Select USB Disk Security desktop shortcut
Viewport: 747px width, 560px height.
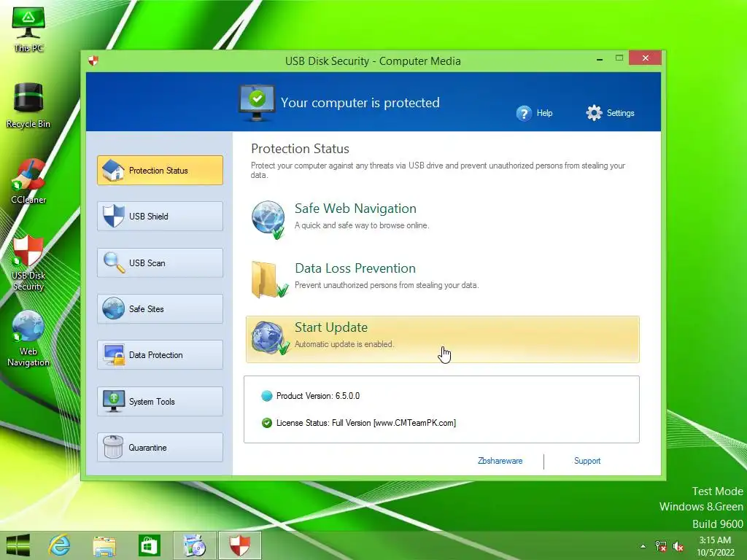(28, 262)
